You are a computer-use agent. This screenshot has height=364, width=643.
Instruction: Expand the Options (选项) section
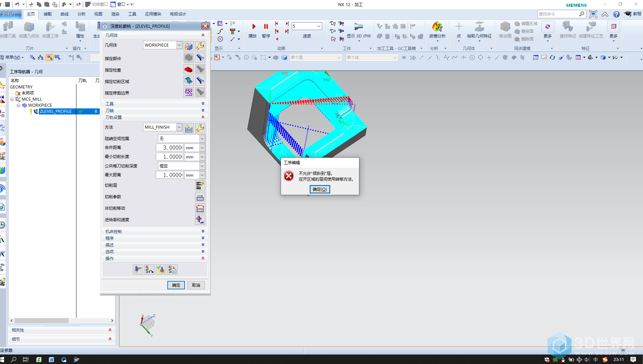tap(155, 252)
